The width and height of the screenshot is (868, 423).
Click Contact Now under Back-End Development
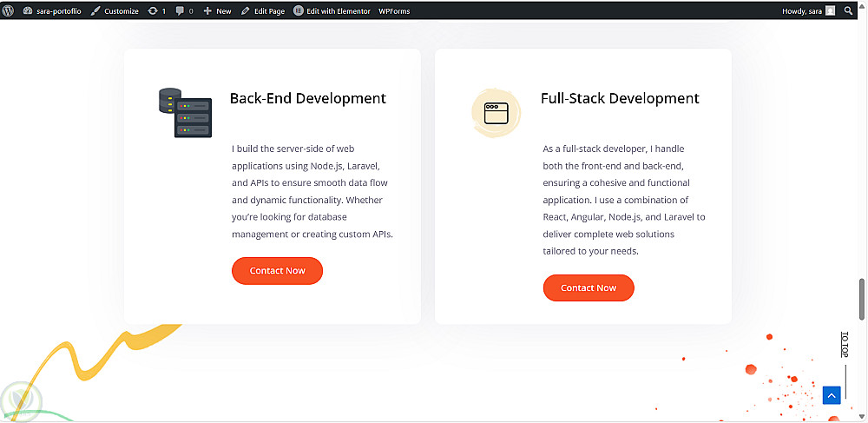pos(277,271)
